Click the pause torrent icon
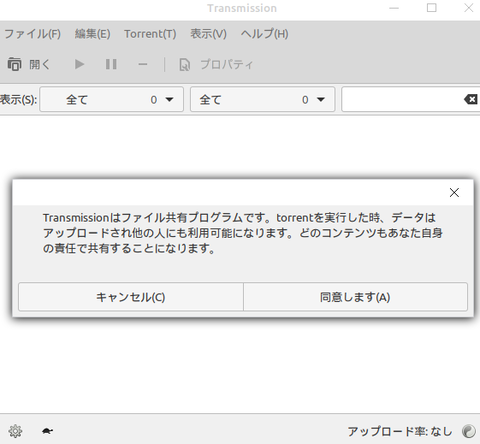 (111, 64)
